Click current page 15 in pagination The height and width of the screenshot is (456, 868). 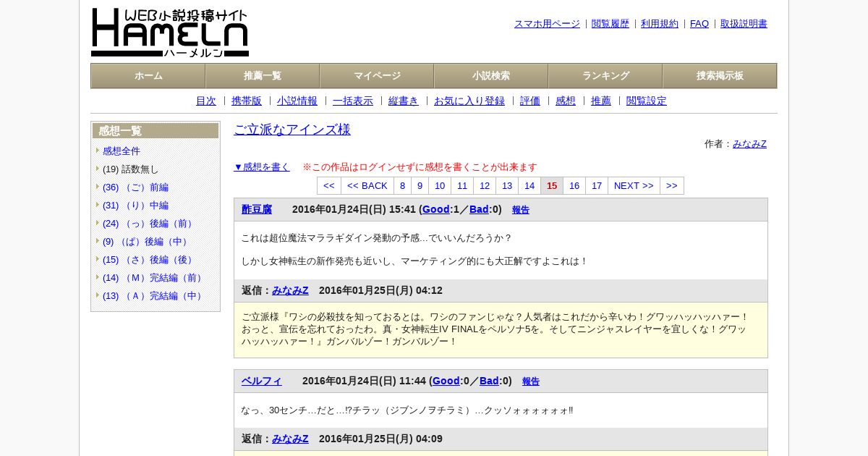click(x=552, y=186)
